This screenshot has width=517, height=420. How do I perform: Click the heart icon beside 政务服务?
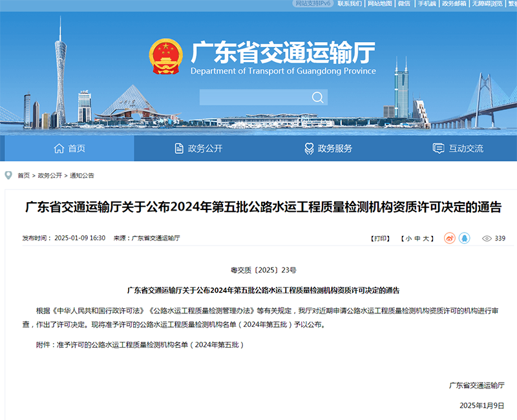(x=309, y=149)
